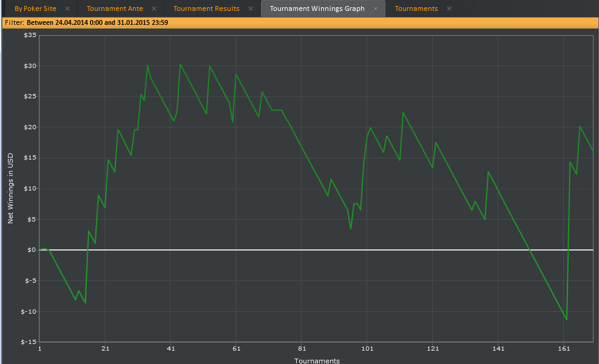
Task: Click x-axis label 81
Action: (302, 348)
